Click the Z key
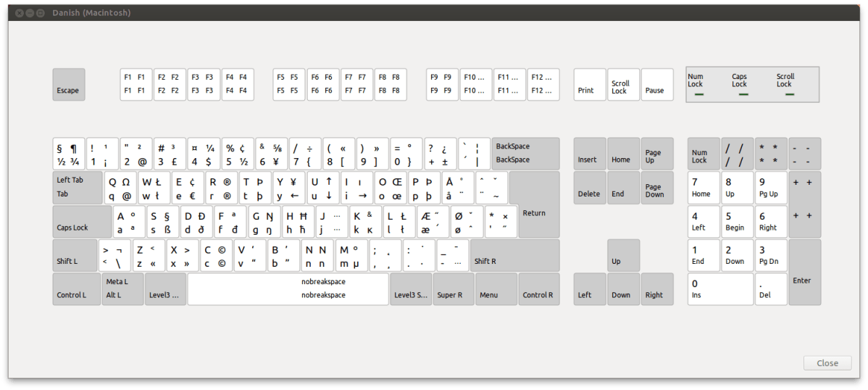Viewport: 868px width, 390px height. point(149,255)
